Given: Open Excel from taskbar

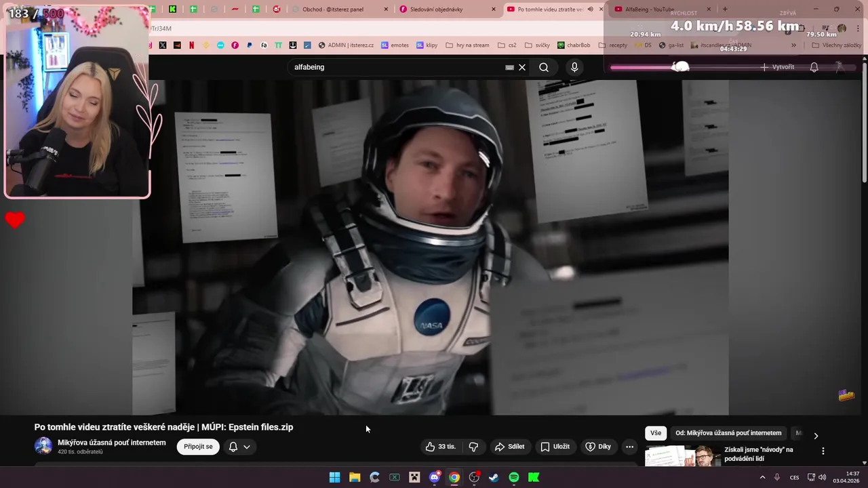Looking at the screenshot, I should pyautogui.click(x=395, y=477).
